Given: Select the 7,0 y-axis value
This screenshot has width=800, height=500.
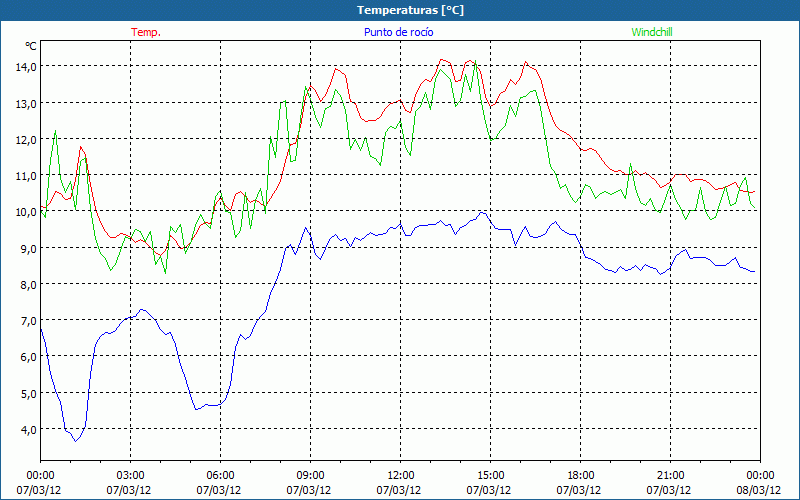Looking at the screenshot, I should tap(28, 321).
